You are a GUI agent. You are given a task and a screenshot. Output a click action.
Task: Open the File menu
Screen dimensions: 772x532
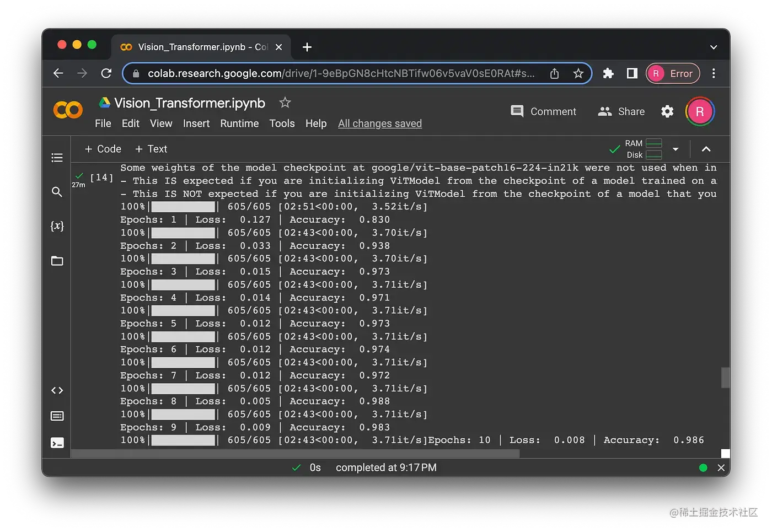point(103,123)
